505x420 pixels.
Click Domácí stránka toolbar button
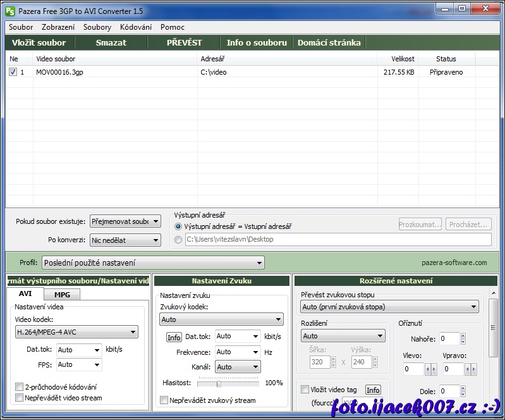click(x=329, y=42)
